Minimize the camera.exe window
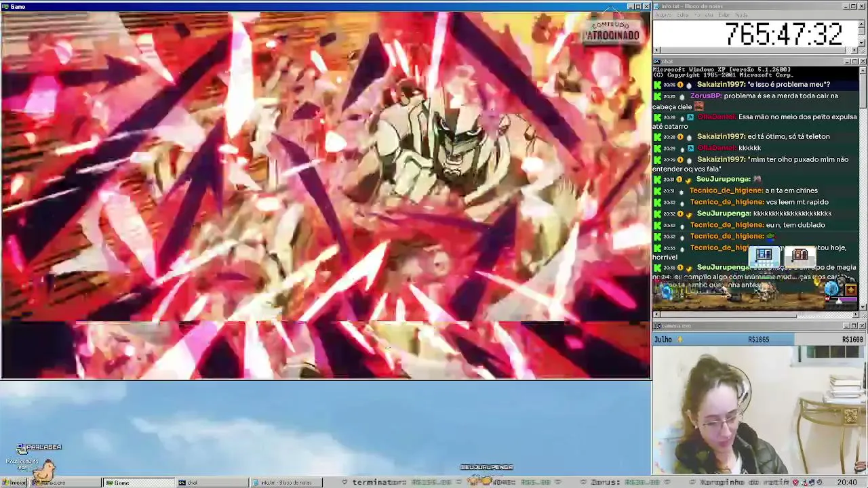Viewport: 868px width, 488px height. (846, 326)
